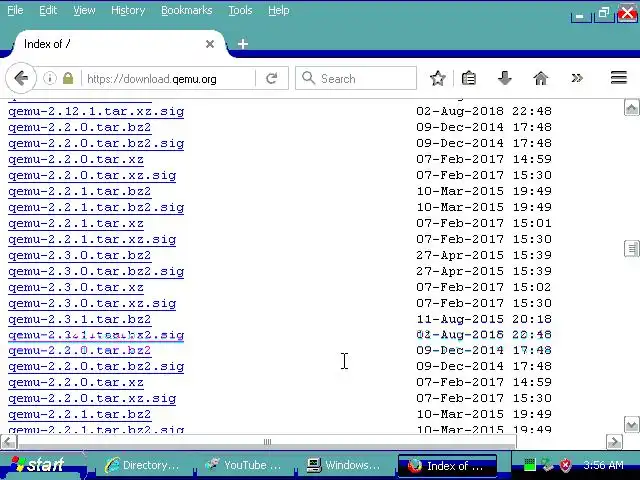This screenshot has height=480, width=640.
Task: Click the horizontal scrollbar right arrow
Action: [614, 442]
